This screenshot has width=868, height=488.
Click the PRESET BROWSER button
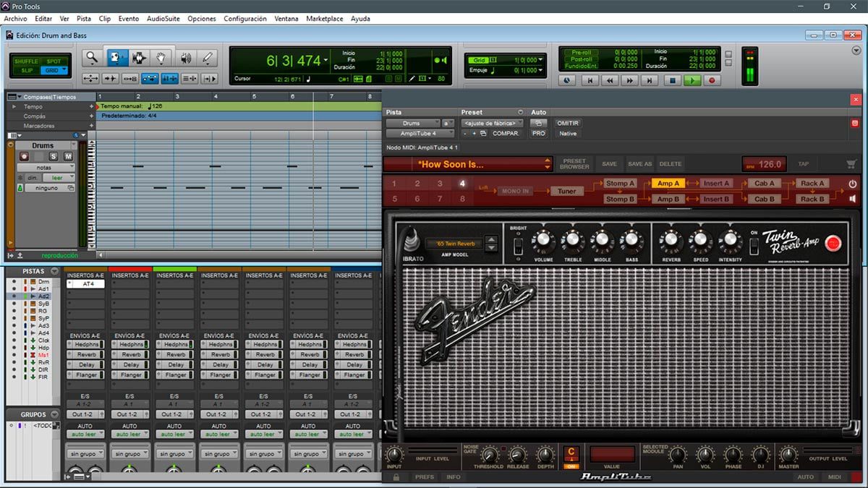click(574, 164)
